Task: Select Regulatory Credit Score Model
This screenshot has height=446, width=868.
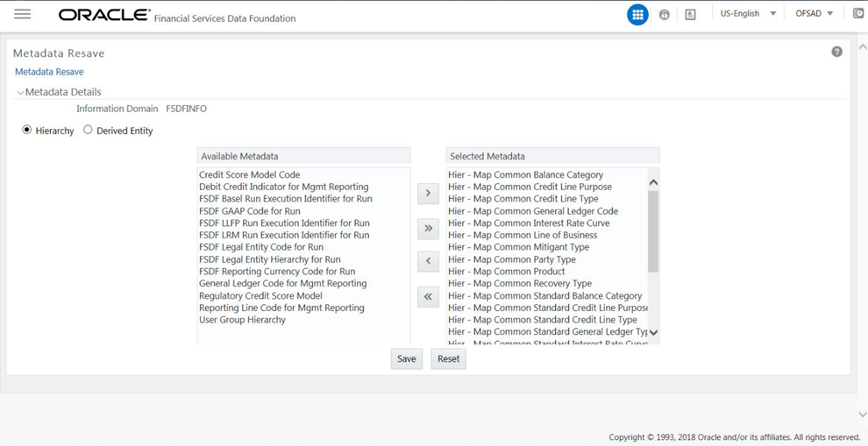Action: pos(260,296)
